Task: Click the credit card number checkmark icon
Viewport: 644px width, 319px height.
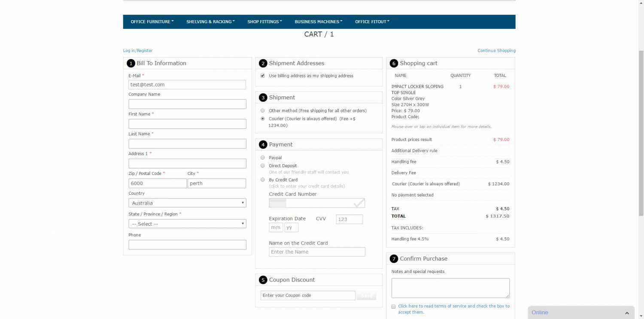Action: pos(358,203)
